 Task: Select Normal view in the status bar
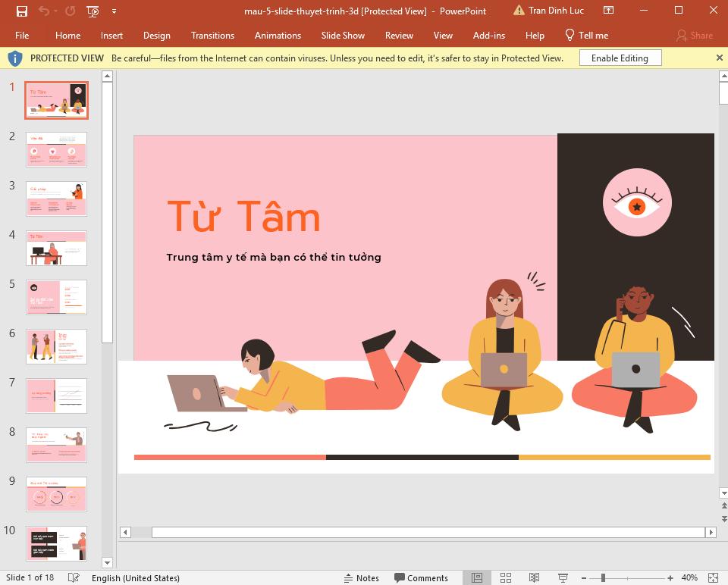tap(476, 577)
